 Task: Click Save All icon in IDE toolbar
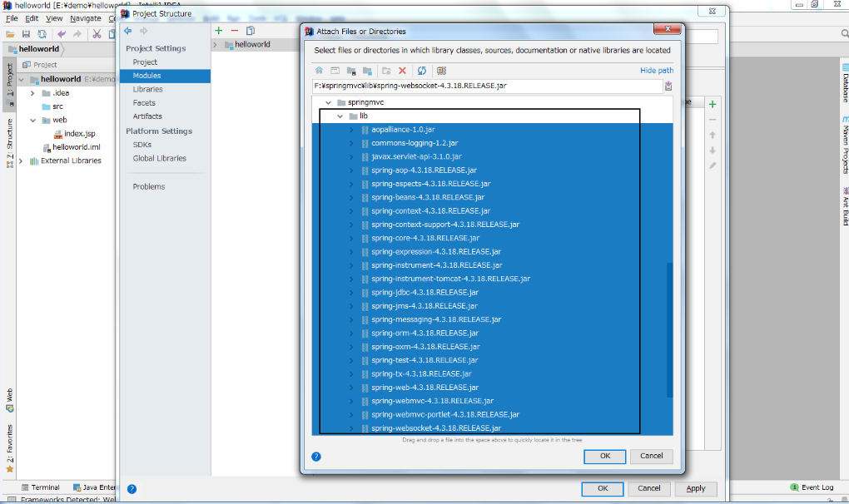[26, 34]
